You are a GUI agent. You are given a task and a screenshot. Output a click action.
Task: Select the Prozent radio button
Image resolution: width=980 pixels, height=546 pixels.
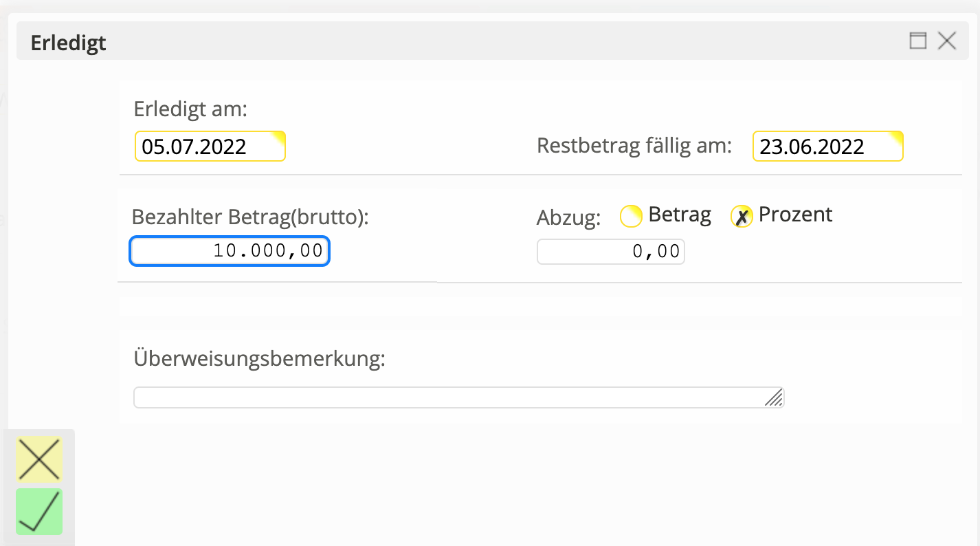click(x=741, y=217)
